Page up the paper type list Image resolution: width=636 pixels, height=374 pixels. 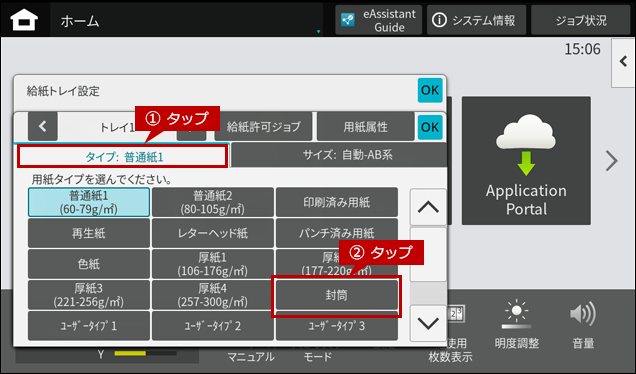click(x=428, y=207)
